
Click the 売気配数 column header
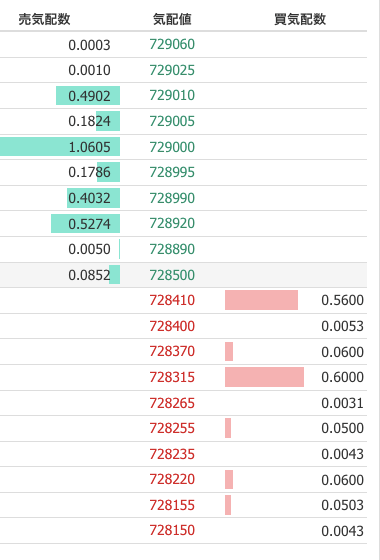(45, 19)
